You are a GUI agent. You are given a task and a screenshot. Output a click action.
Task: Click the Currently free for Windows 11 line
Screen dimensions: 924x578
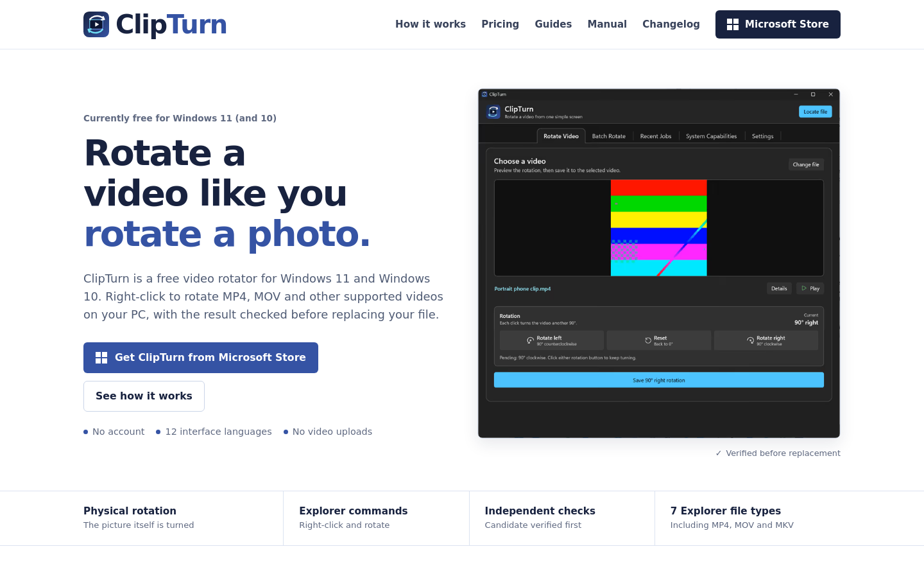click(x=180, y=118)
